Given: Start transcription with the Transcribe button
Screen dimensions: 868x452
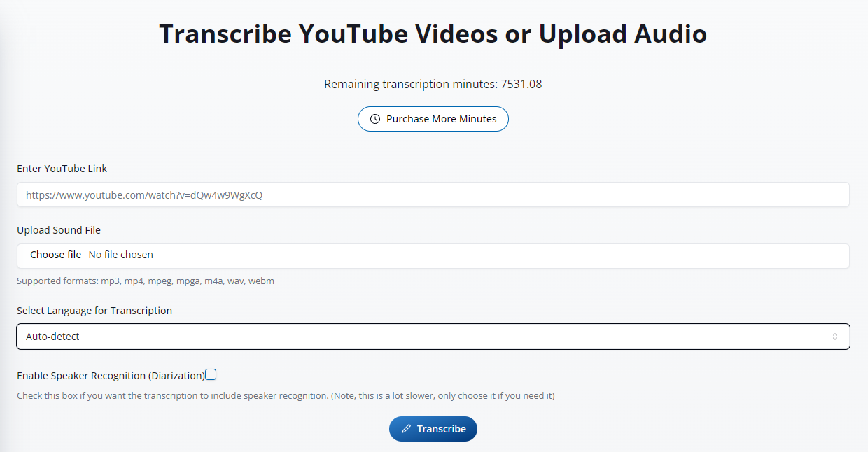Looking at the screenshot, I should point(433,429).
